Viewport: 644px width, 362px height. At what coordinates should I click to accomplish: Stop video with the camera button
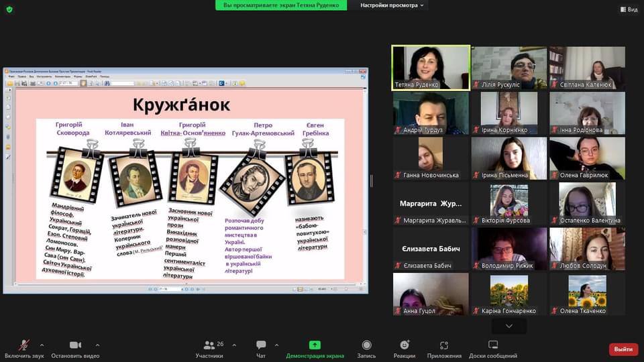point(75,345)
